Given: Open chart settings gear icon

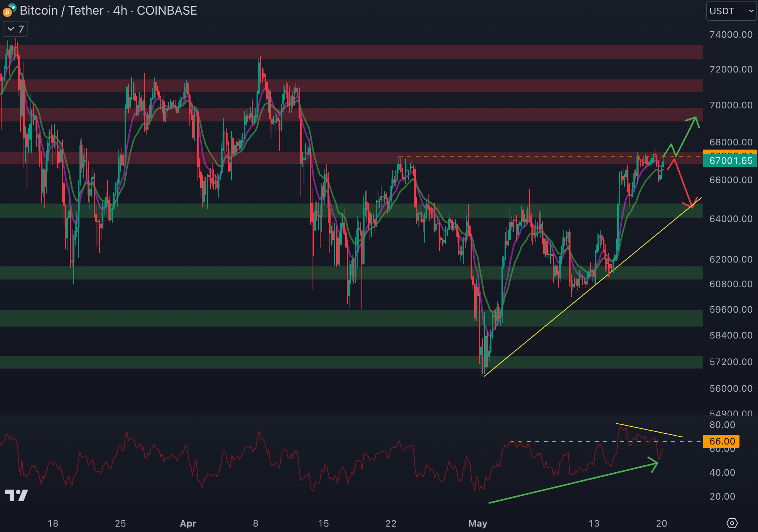Looking at the screenshot, I should 732,523.
